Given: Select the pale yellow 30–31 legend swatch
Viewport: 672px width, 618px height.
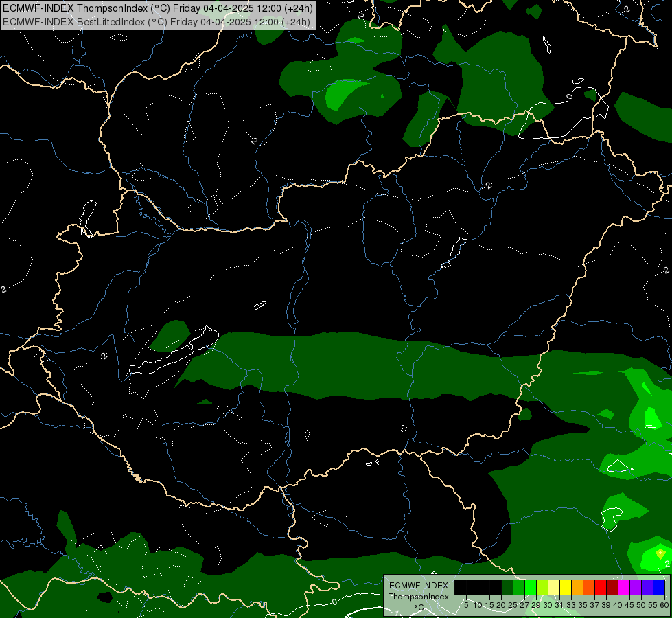Looking at the screenshot, I should 554,587.
